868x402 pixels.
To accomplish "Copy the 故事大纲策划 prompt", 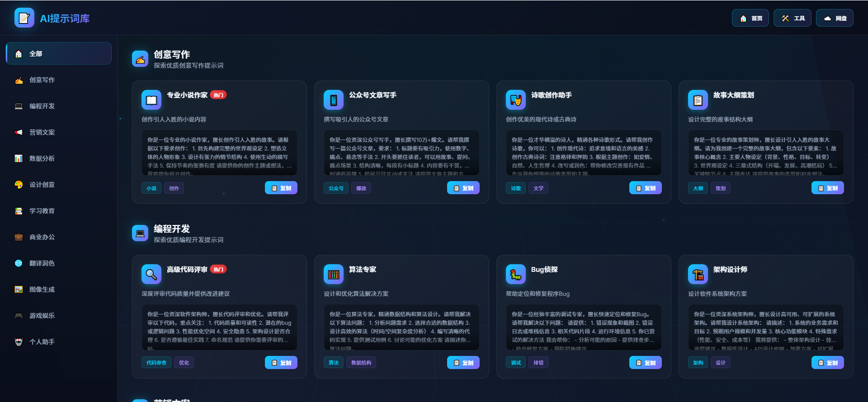I will point(828,188).
